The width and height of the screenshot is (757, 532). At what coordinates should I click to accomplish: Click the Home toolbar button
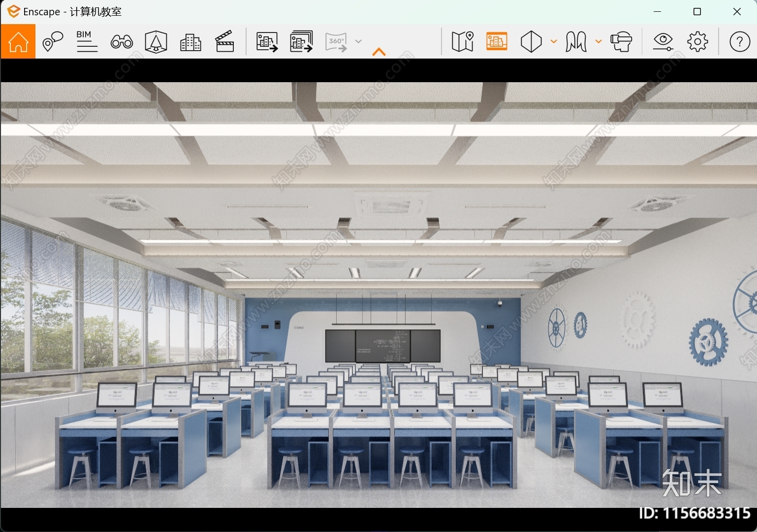pos(18,42)
